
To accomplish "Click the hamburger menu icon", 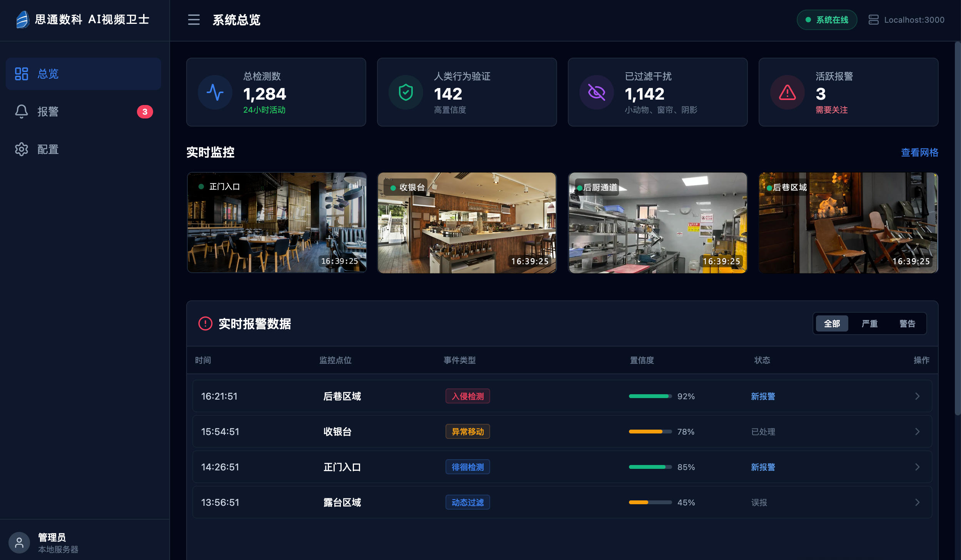I will click(x=194, y=20).
